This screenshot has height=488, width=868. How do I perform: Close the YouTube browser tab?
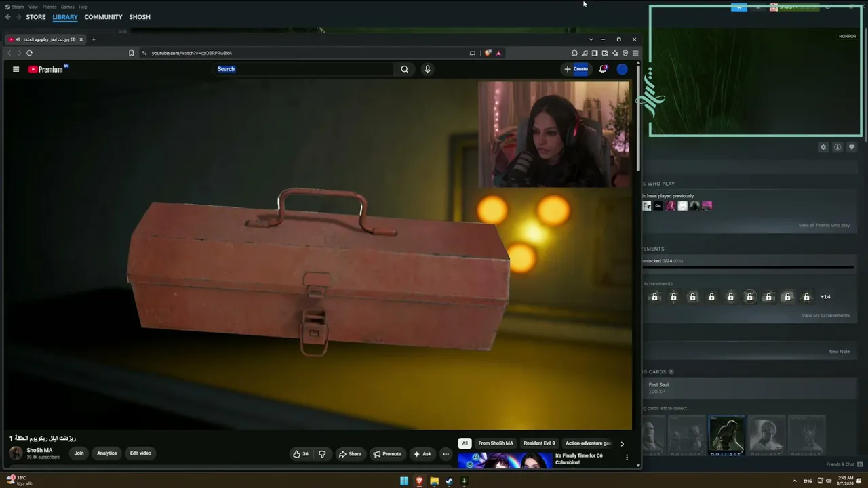click(81, 39)
